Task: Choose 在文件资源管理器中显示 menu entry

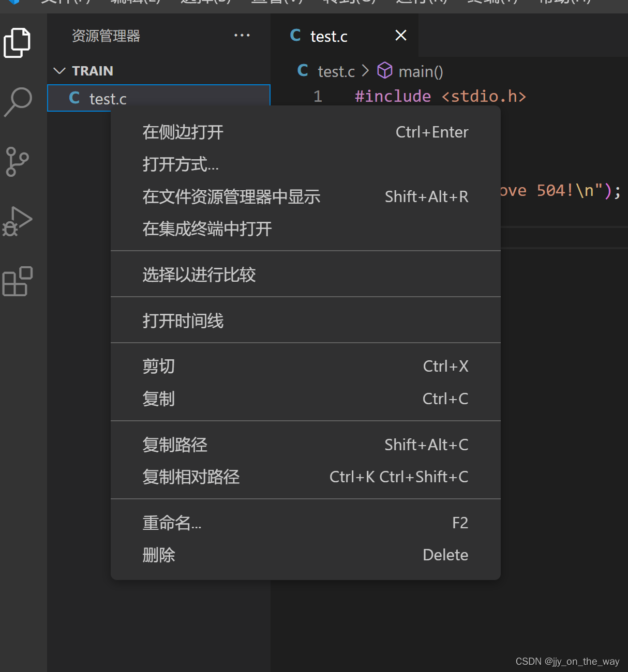Action: 306,197
